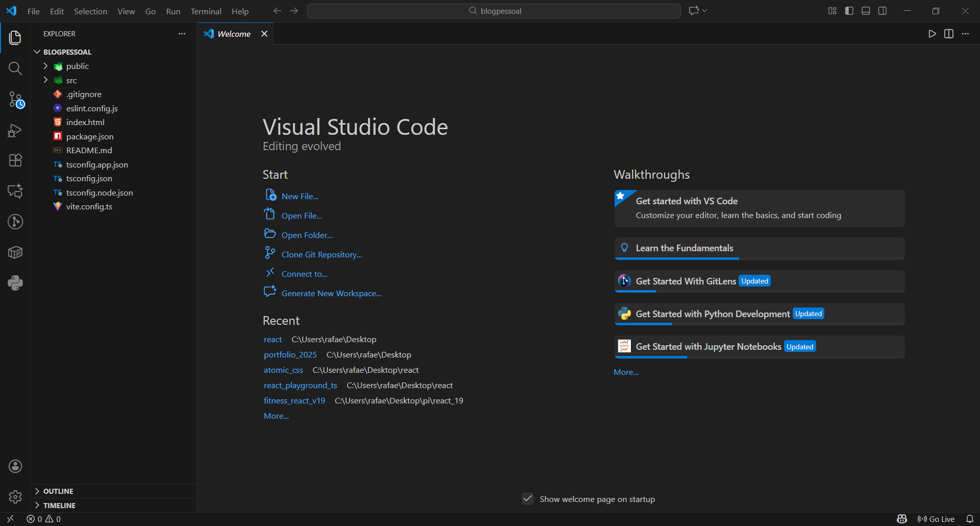980x526 pixels.
Task: Open the Extensions view
Action: [15, 160]
